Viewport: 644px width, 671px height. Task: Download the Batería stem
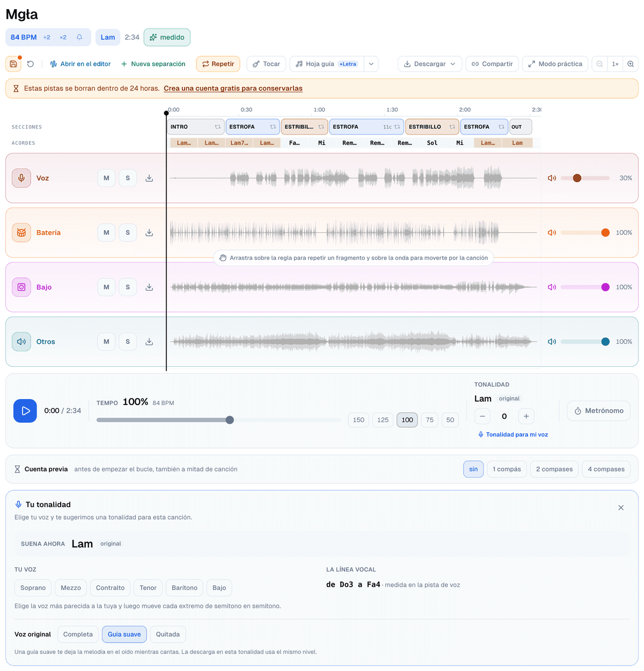[149, 233]
